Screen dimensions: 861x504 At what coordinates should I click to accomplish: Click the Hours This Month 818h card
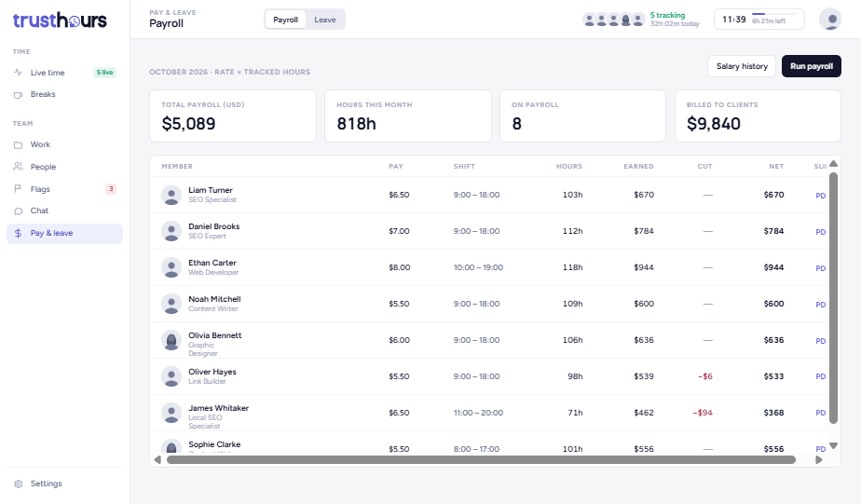408,116
